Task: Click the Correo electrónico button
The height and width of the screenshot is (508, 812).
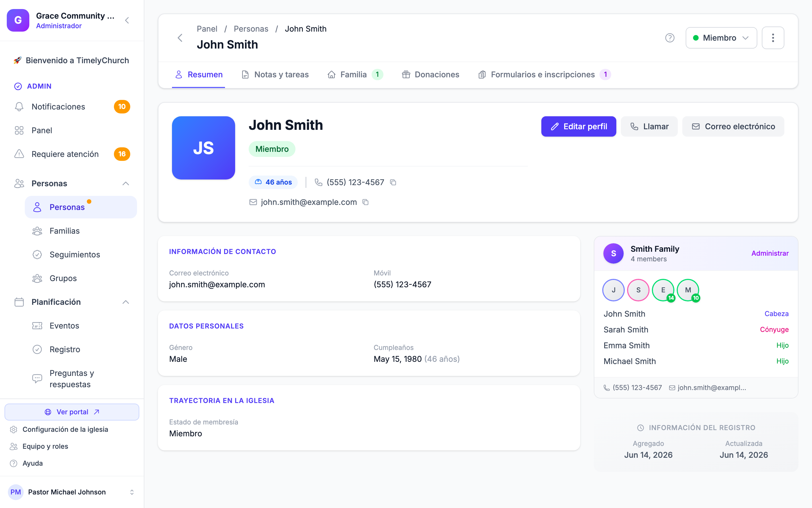Action: point(733,126)
